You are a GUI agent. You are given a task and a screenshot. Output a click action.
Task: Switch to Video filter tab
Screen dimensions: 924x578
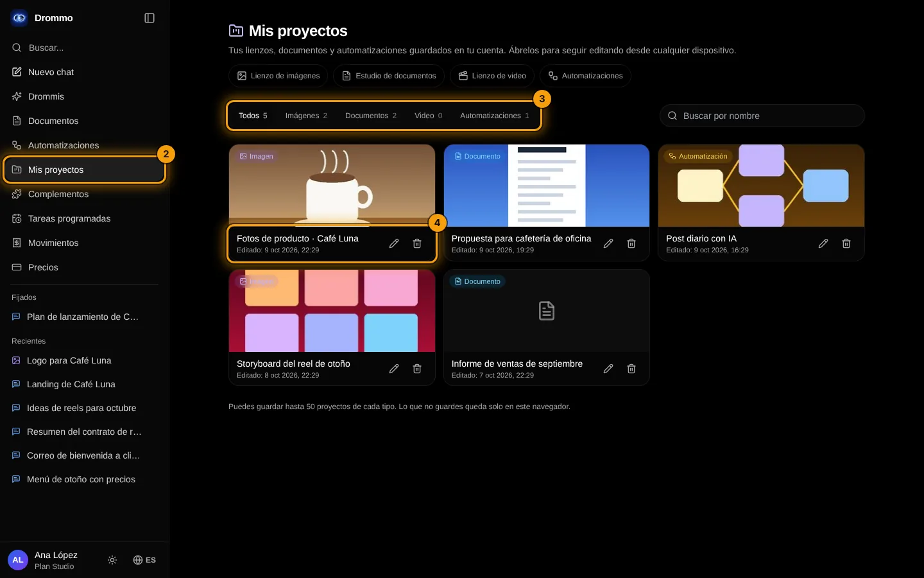(428, 116)
